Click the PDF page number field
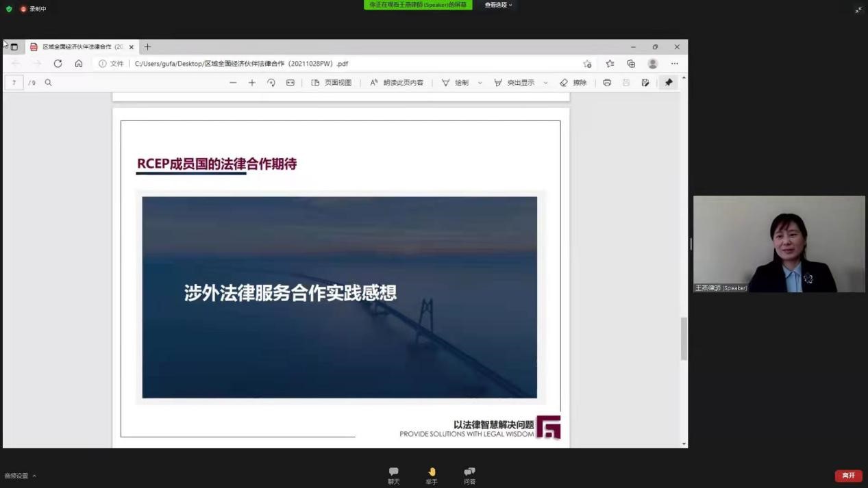Image resolution: width=868 pixels, height=488 pixels. coord(14,83)
